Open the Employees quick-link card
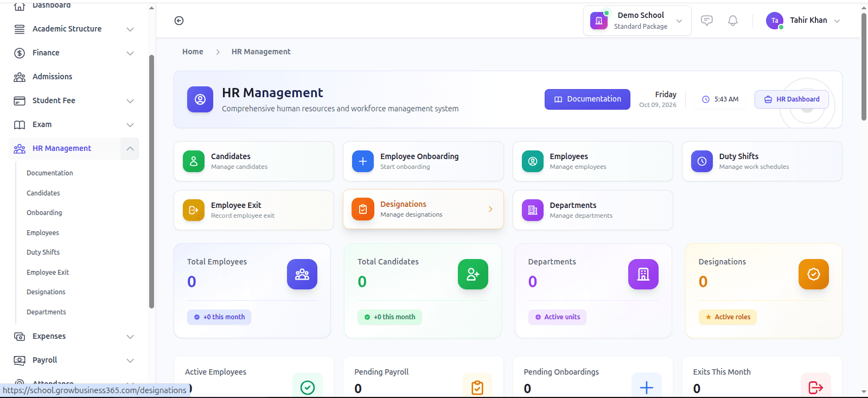 [592, 161]
